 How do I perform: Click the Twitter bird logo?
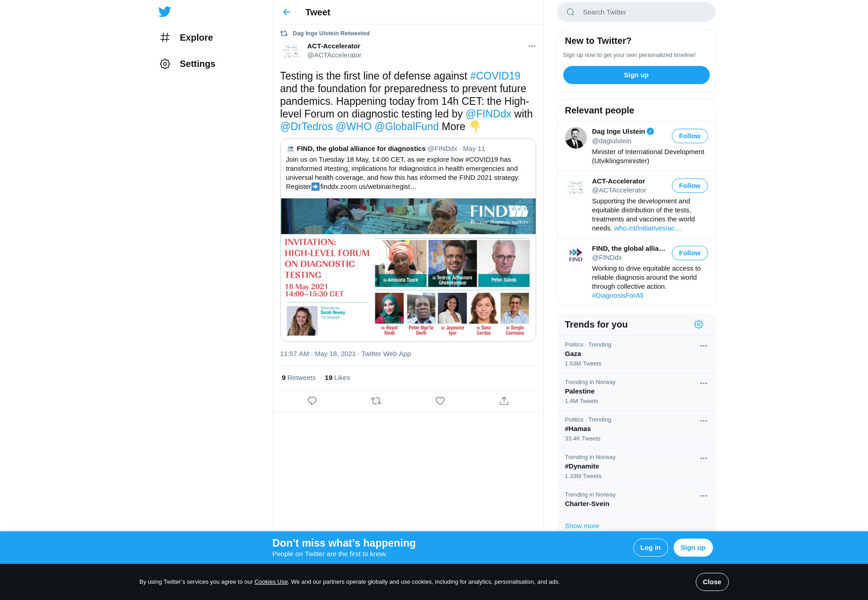click(165, 12)
